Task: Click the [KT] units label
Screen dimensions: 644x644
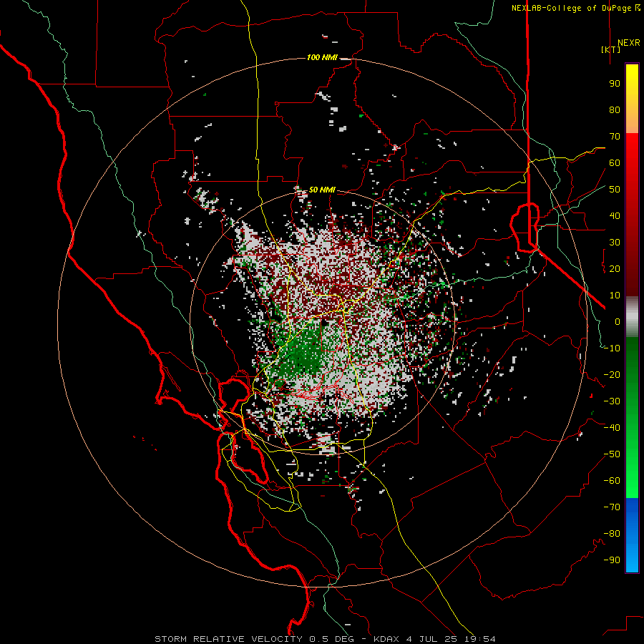Action: pyautogui.click(x=610, y=49)
